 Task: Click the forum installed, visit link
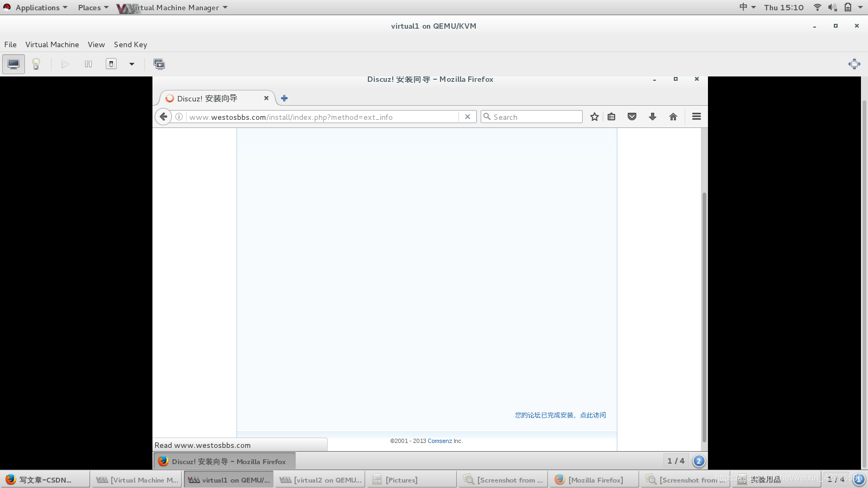(560, 415)
